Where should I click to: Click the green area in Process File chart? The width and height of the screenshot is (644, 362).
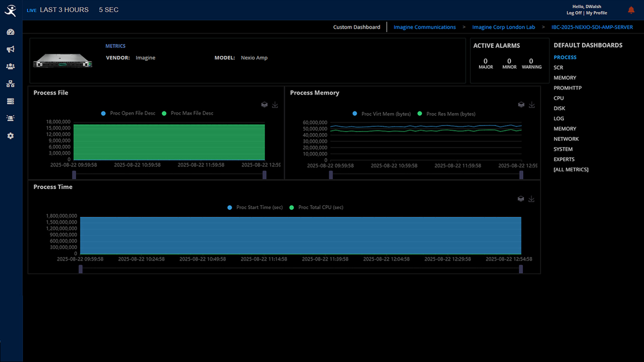pos(169,142)
